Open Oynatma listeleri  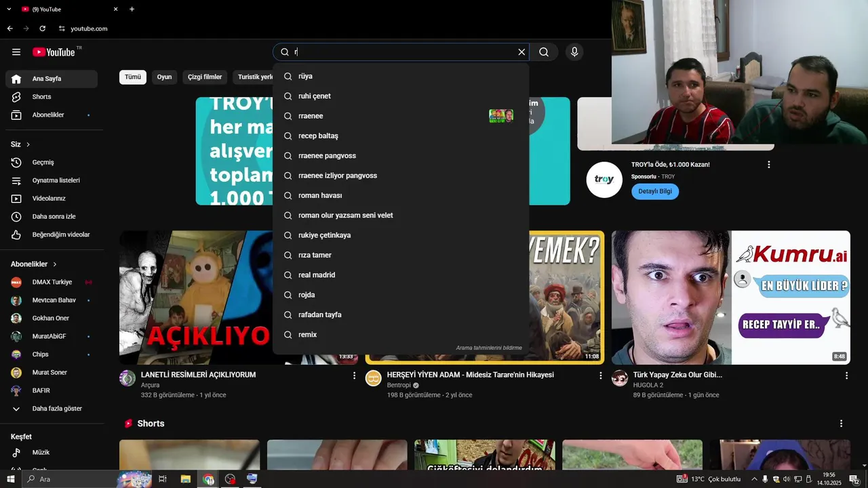tap(52, 181)
